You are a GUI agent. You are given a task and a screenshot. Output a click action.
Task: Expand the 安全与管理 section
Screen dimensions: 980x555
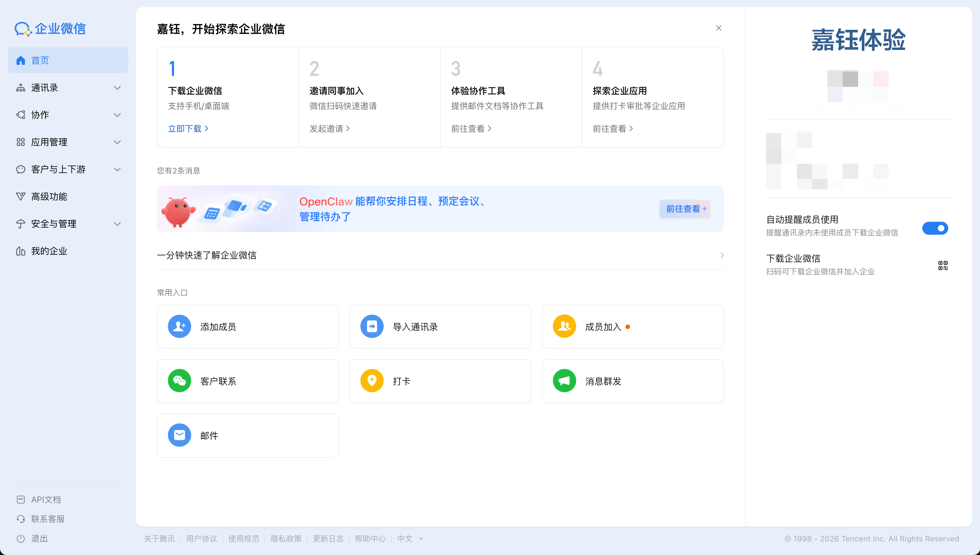[117, 224]
